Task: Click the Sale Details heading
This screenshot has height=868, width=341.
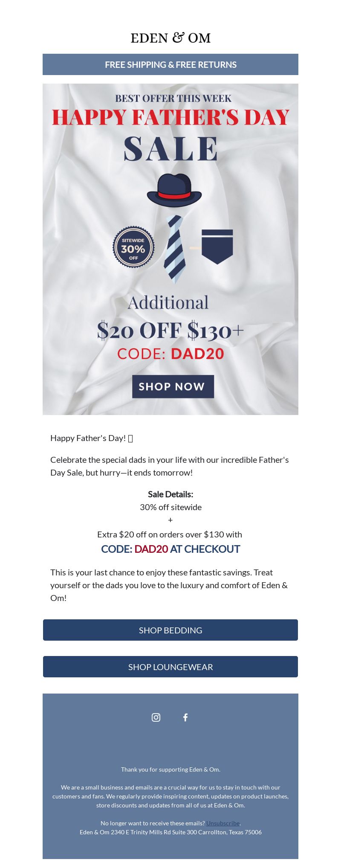Action: 170,494
